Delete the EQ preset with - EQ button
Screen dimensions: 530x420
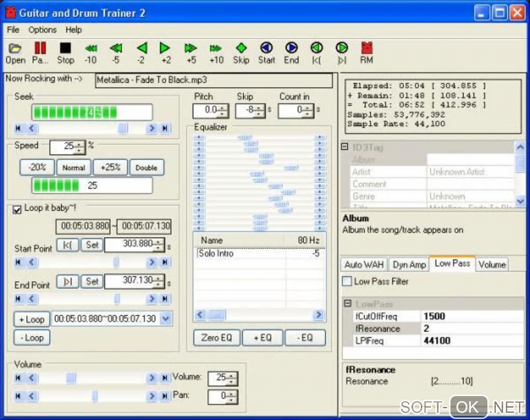305,337
